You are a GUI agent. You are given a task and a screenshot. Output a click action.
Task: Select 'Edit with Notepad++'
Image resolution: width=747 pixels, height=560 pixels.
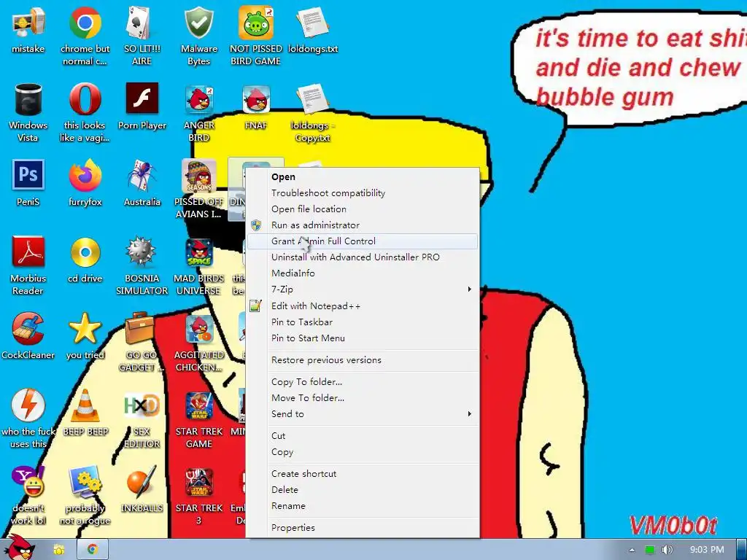pos(363,306)
